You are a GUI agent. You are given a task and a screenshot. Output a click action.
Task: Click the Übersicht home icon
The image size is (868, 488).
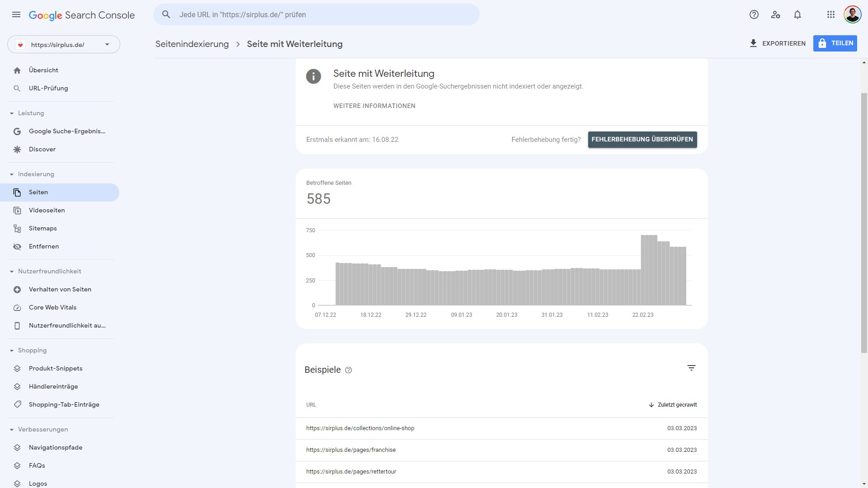click(17, 70)
